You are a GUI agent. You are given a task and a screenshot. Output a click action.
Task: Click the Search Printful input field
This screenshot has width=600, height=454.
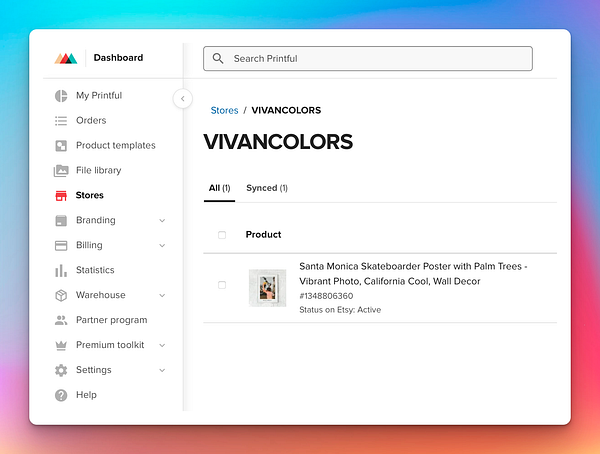pyautogui.click(x=368, y=59)
